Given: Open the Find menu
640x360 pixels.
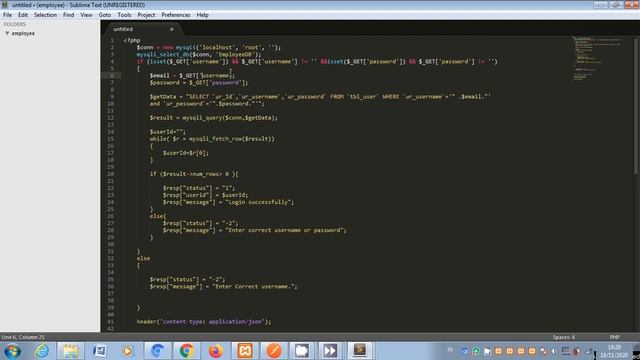Looking at the screenshot, I should (68, 15).
